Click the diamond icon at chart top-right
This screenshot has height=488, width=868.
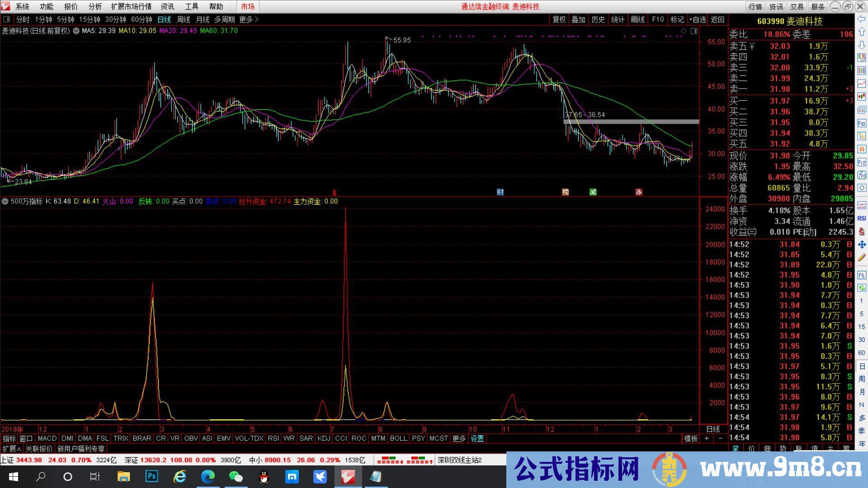(x=684, y=31)
